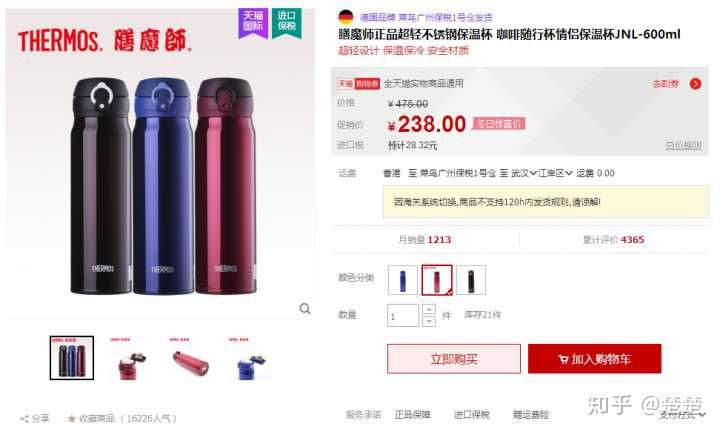Select the blue bottle color option
Image resolution: width=720 pixels, height=435 pixels.
(x=403, y=280)
